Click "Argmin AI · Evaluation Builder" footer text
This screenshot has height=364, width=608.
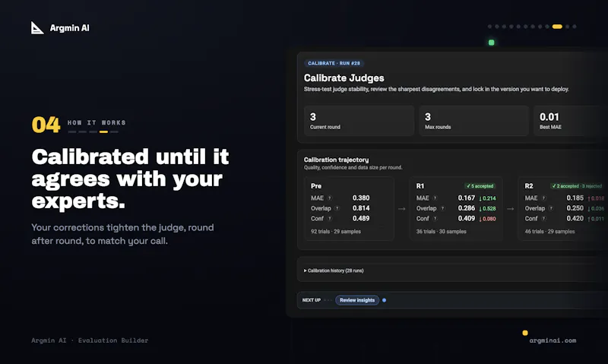click(90, 340)
